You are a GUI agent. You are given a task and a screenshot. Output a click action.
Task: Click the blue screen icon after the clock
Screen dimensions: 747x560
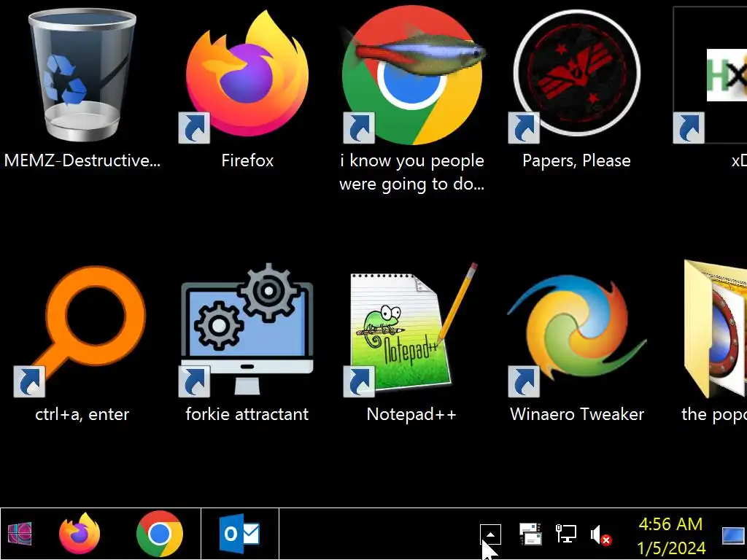pyautogui.click(x=733, y=535)
